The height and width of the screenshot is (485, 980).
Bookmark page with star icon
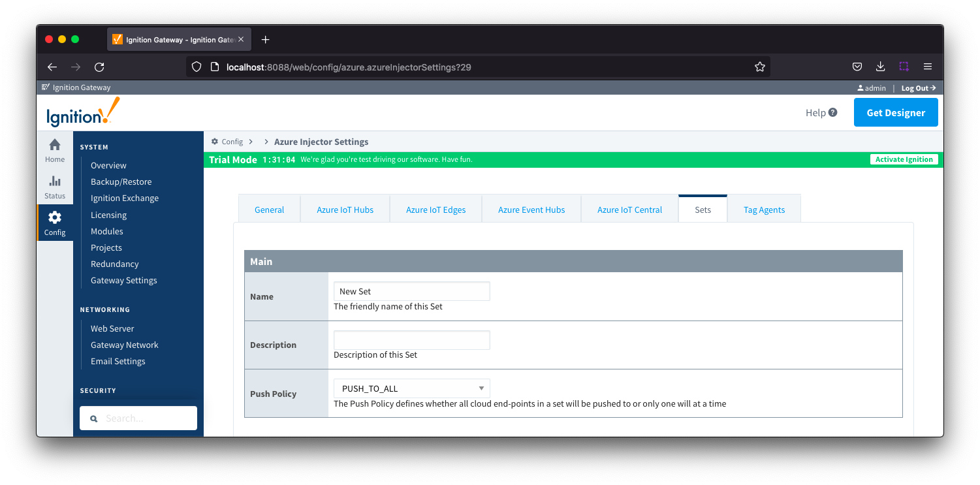tap(759, 67)
